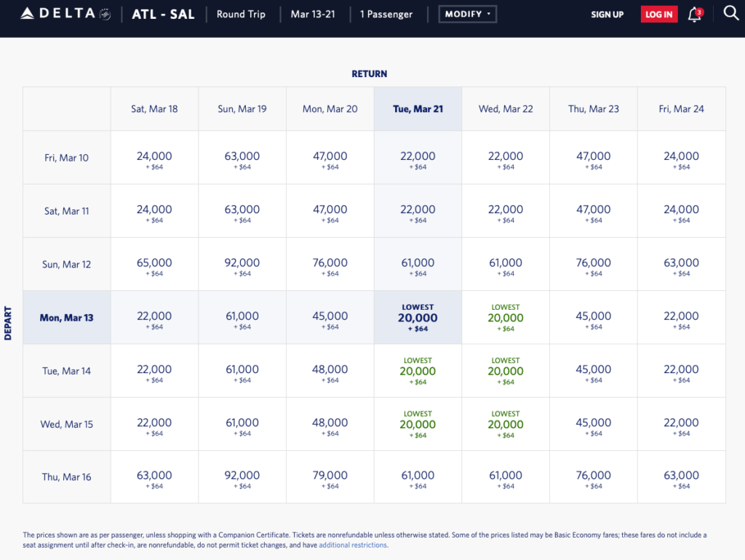745x560 pixels.
Task: Select 63,000 fare Mar 16 to Mar 24
Action: pyautogui.click(x=681, y=478)
